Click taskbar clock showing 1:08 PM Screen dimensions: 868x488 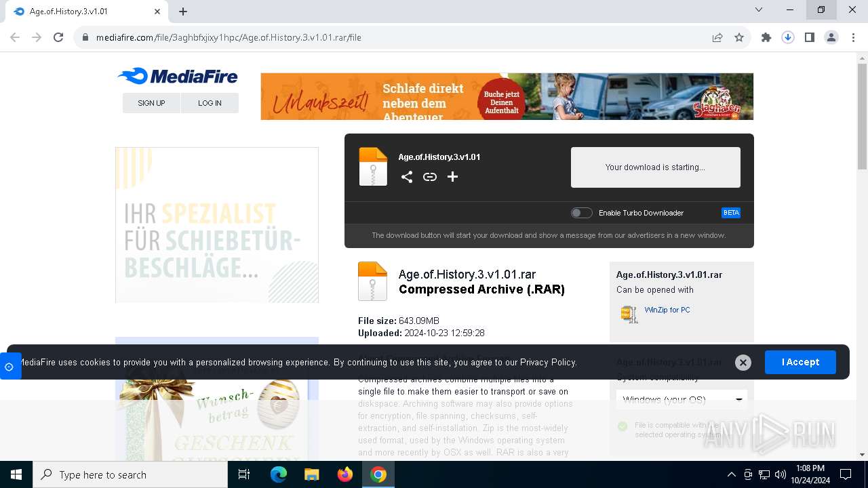(810, 474)
